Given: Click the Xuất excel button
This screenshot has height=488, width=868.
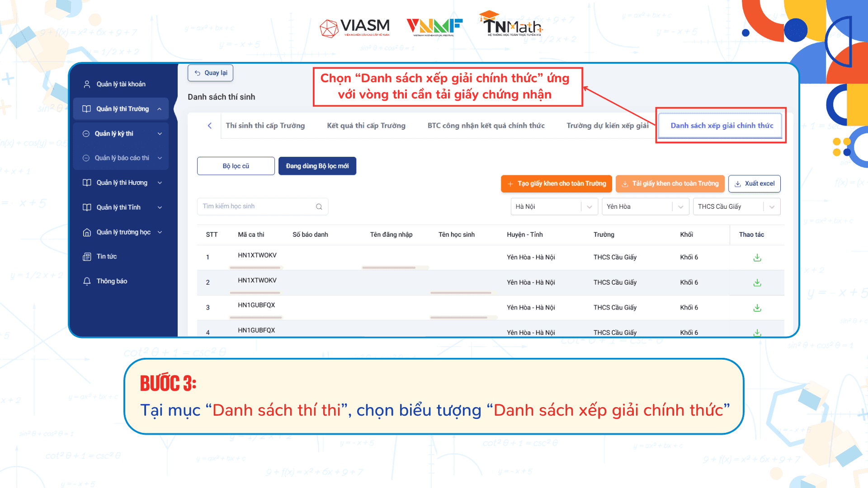Looking at the screenshot, I should 754,183.
